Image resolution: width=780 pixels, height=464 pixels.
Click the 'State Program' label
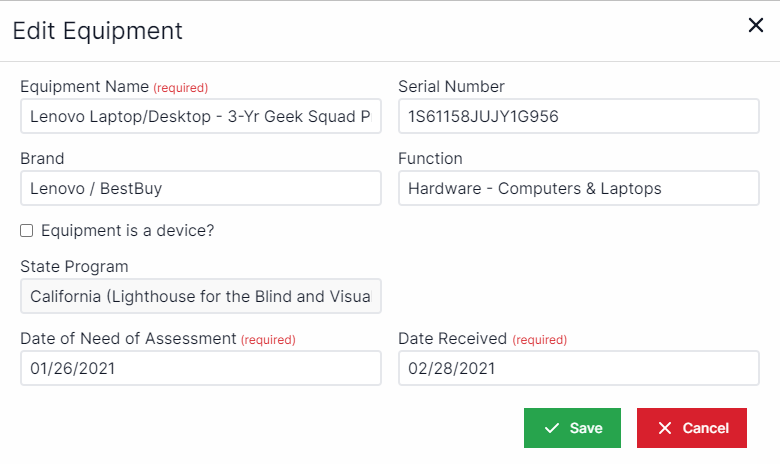click(x=74, y=267)
